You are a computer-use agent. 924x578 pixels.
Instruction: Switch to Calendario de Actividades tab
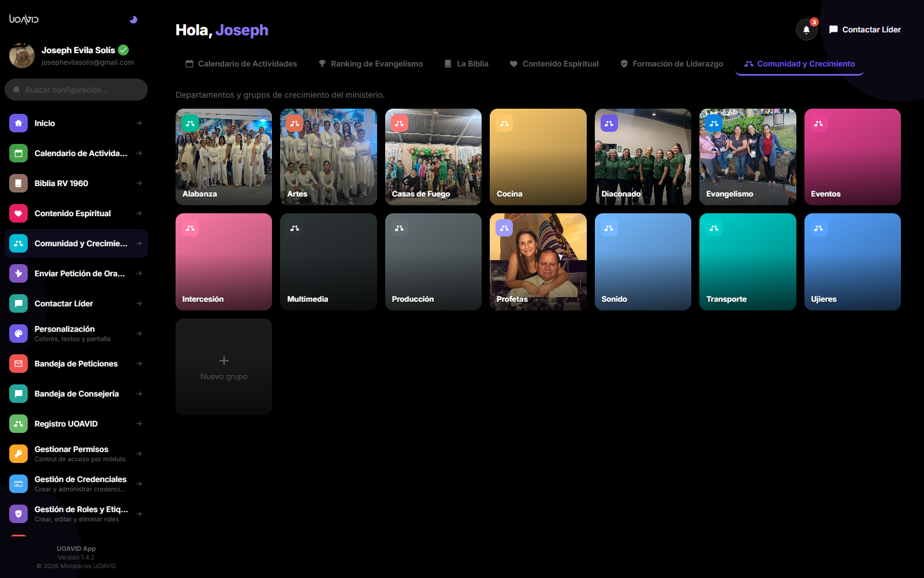pyautogui.click(x=241, y=64)
